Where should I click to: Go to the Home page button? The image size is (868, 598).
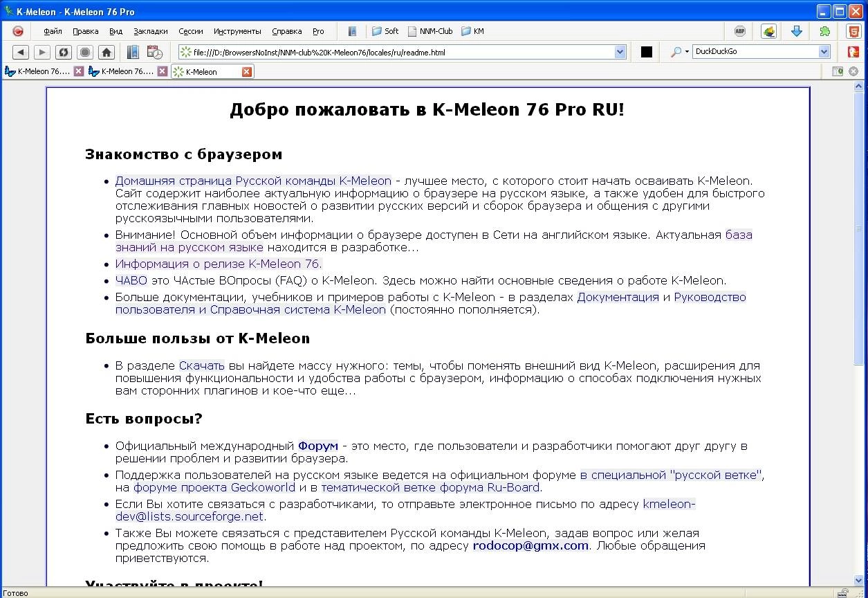107,52
